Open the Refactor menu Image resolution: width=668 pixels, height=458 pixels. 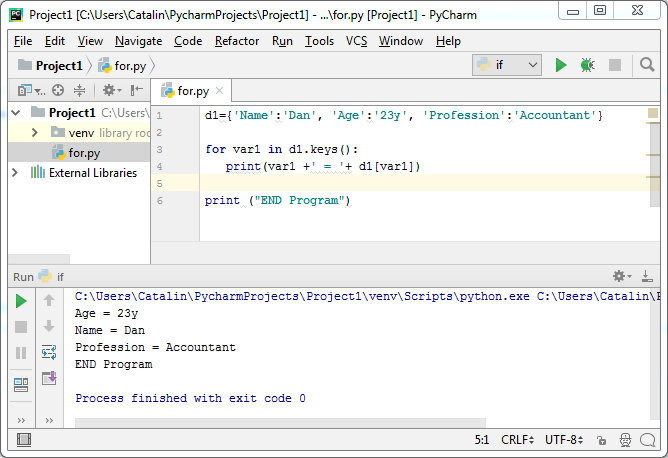pyautogui.click(x=237, y=41)
